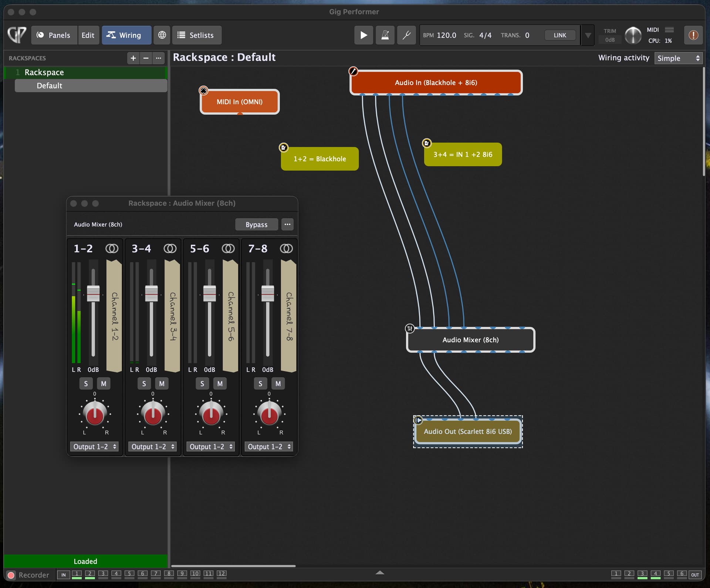Add a rackspace with the plus icon

click(133, 58)
